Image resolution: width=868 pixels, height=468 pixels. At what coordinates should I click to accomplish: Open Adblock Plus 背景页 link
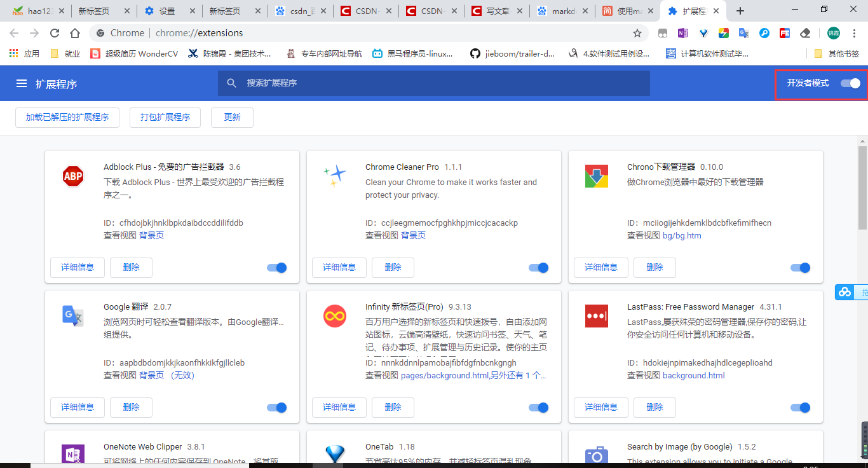151,235
